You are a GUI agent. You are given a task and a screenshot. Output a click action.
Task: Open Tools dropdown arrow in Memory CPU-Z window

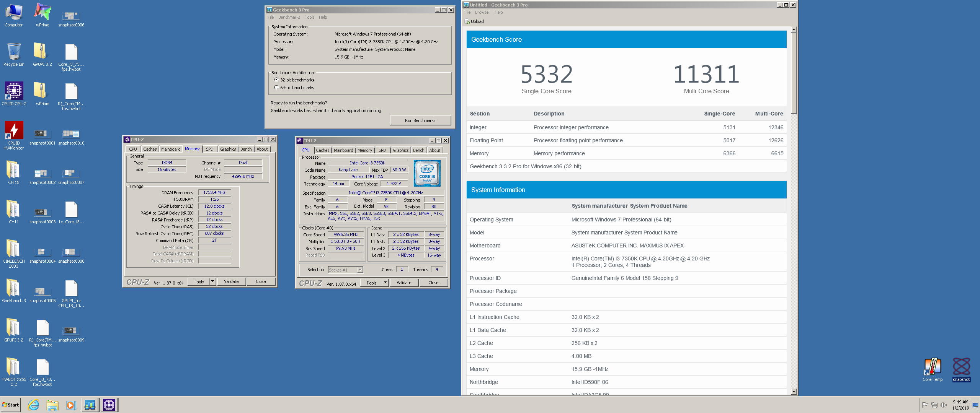tap(213, 281)
